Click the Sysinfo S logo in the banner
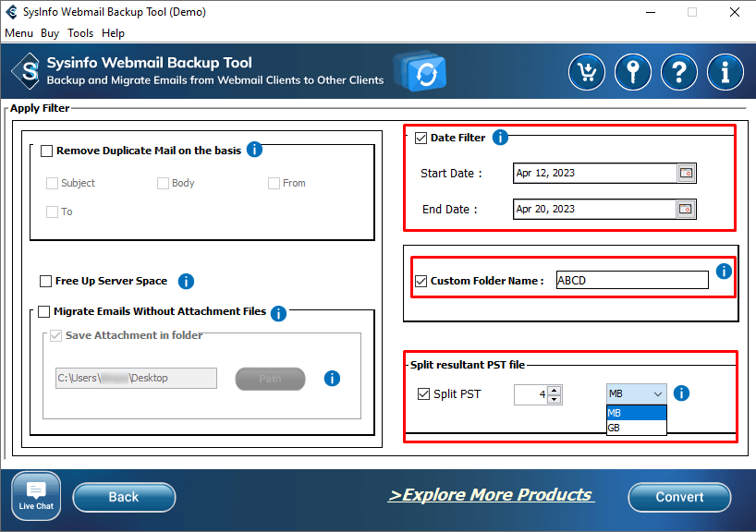 pos(27,71)
